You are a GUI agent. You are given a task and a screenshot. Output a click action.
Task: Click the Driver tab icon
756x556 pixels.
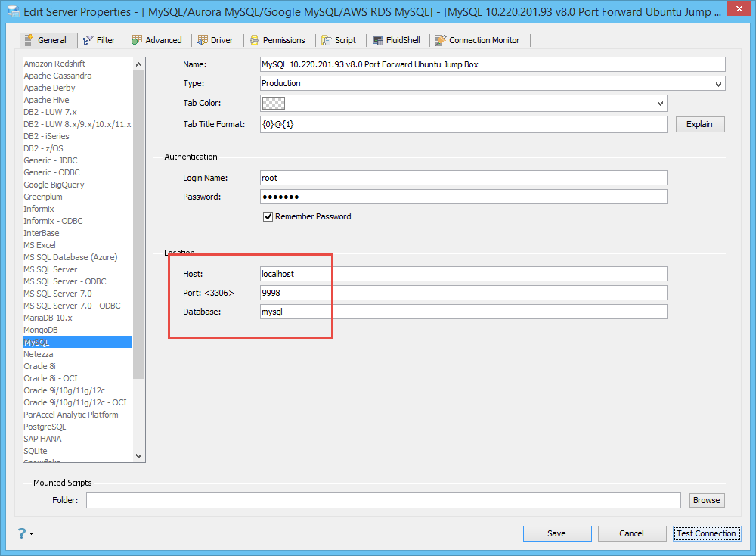point(203,40)
